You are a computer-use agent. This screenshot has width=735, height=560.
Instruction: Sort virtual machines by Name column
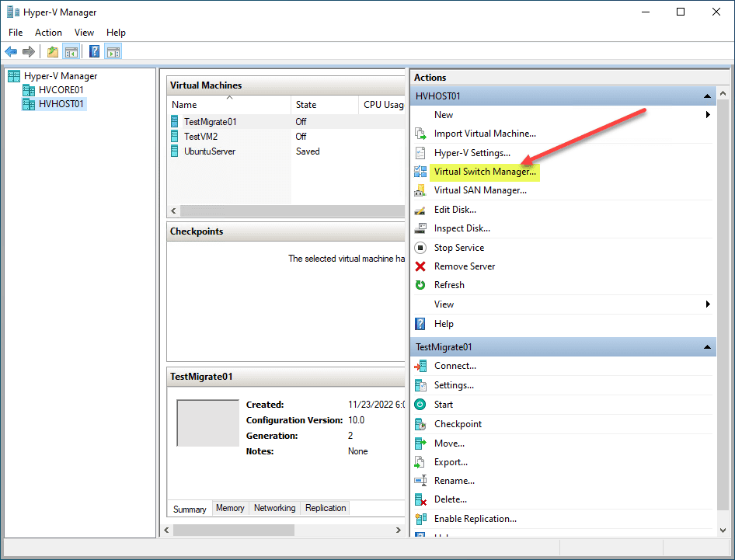point(229,105)
